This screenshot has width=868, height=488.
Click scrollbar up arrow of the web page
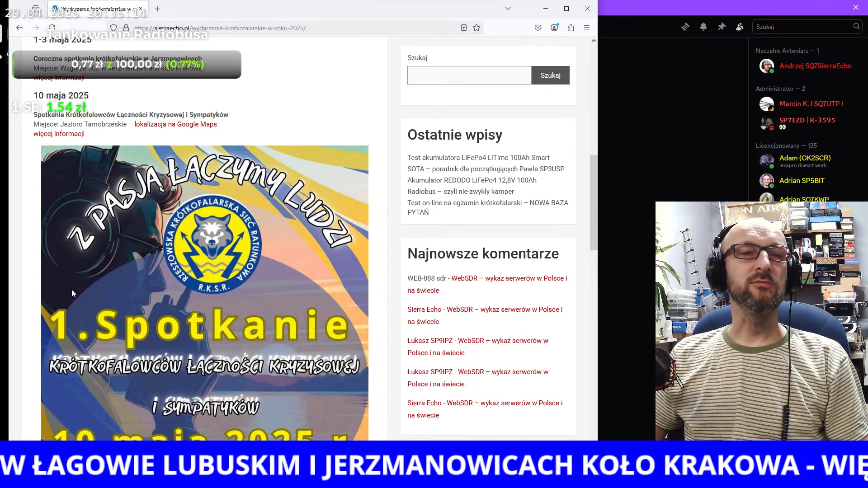coord(594,41)
